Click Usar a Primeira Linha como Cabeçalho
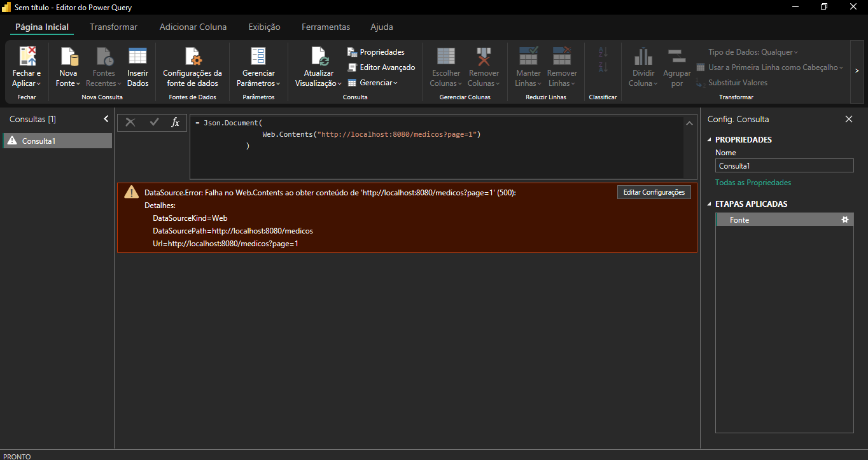Viewport: 868px width, 460px height. 770,67
